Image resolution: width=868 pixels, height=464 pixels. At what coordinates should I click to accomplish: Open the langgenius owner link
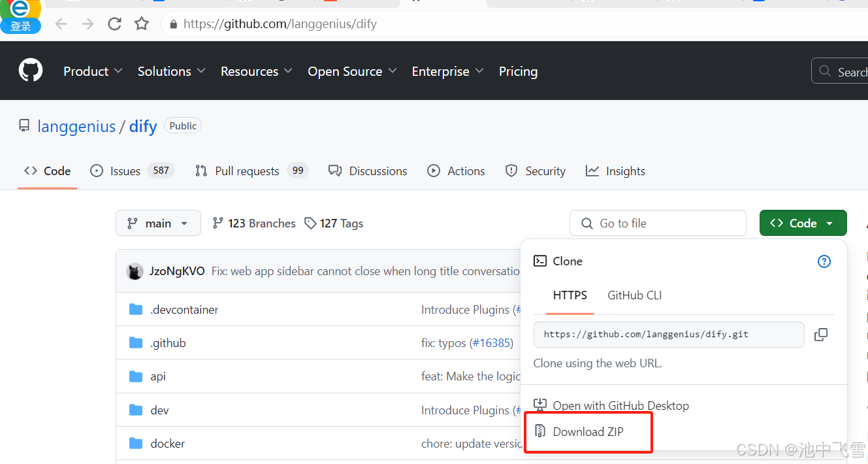[x=76, y=126]
